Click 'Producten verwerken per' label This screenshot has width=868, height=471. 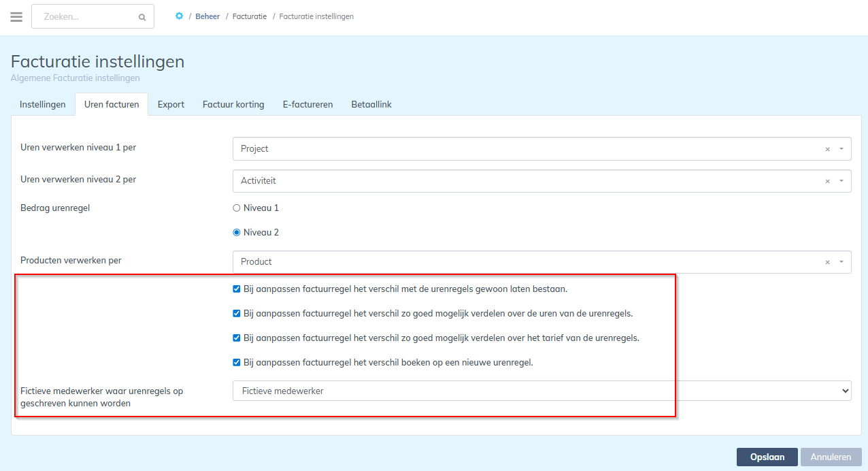point(71,260)
